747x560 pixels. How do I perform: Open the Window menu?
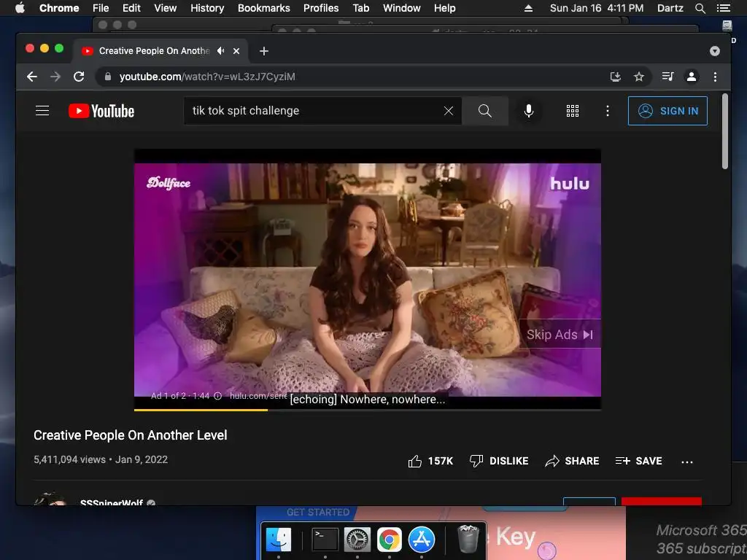pyautogui.click(x=402, y=8)
